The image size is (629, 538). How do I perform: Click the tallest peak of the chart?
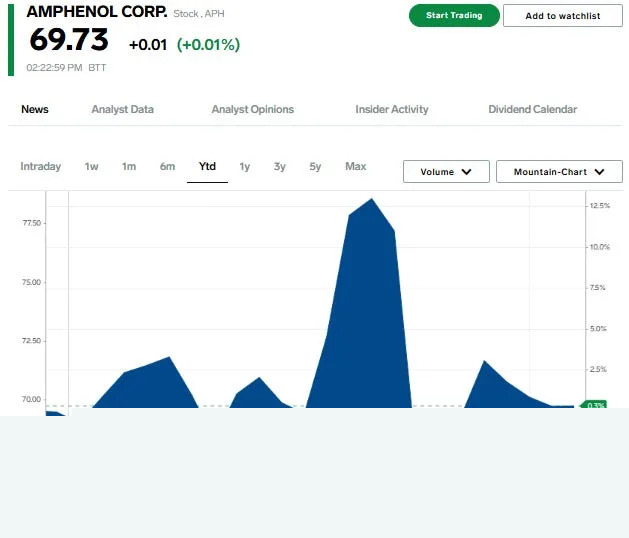372,199
